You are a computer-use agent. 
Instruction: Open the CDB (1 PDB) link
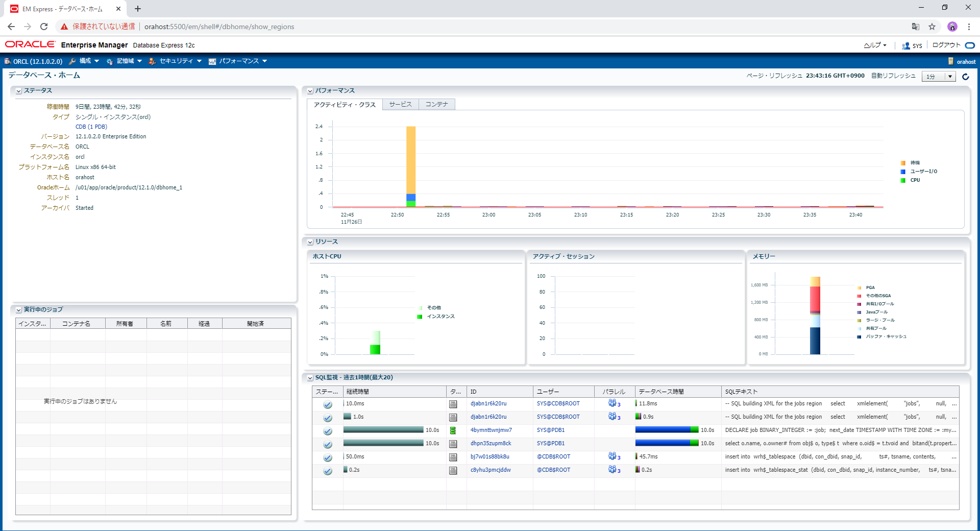91,127
